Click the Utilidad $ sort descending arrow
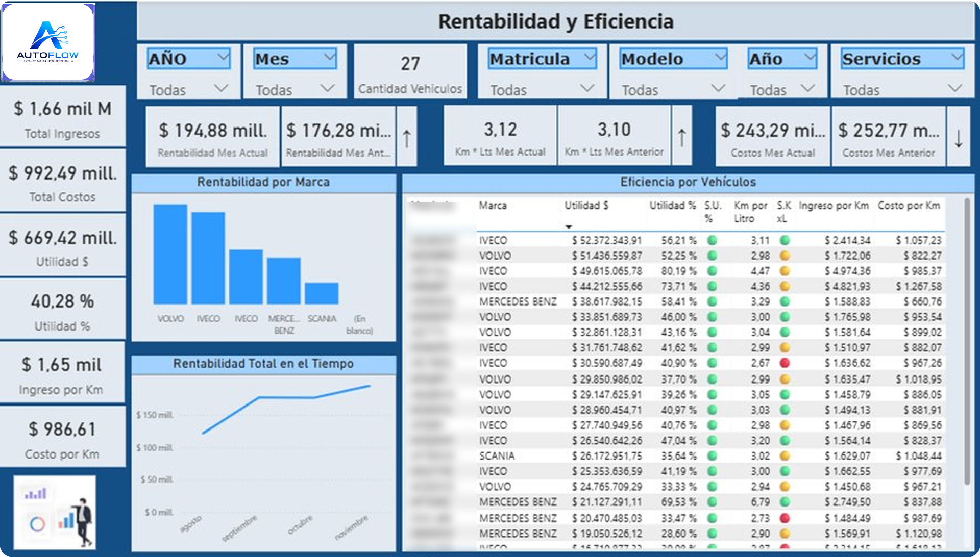The width and height of the screenshot is (980, 557). [x=569, y=226]
